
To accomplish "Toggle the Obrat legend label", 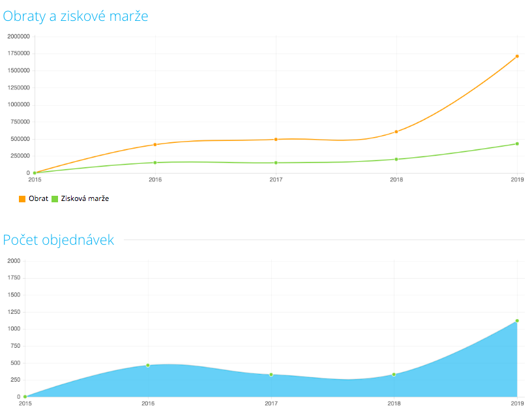I will (x=38, y=198).
